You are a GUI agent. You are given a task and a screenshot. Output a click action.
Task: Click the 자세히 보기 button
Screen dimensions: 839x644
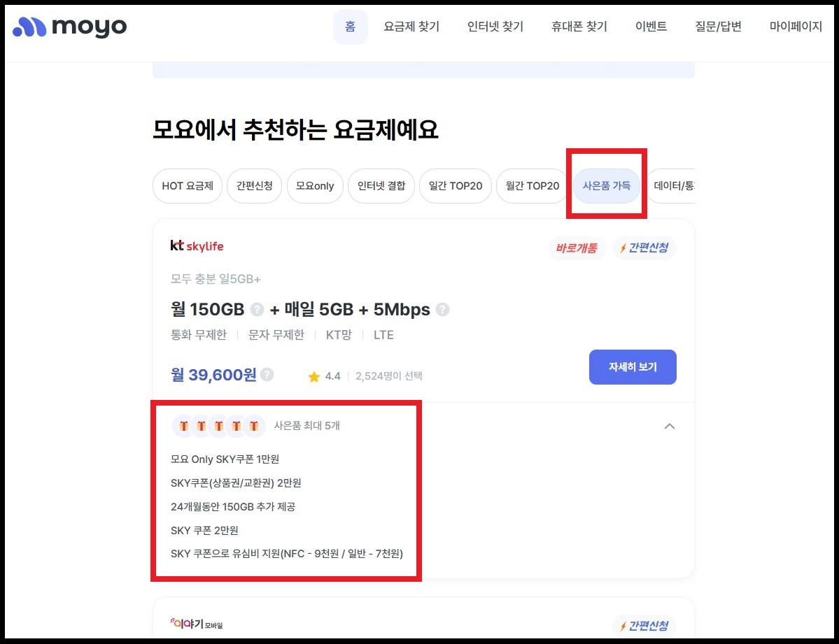pyautogui.click(x=632, y=366)
